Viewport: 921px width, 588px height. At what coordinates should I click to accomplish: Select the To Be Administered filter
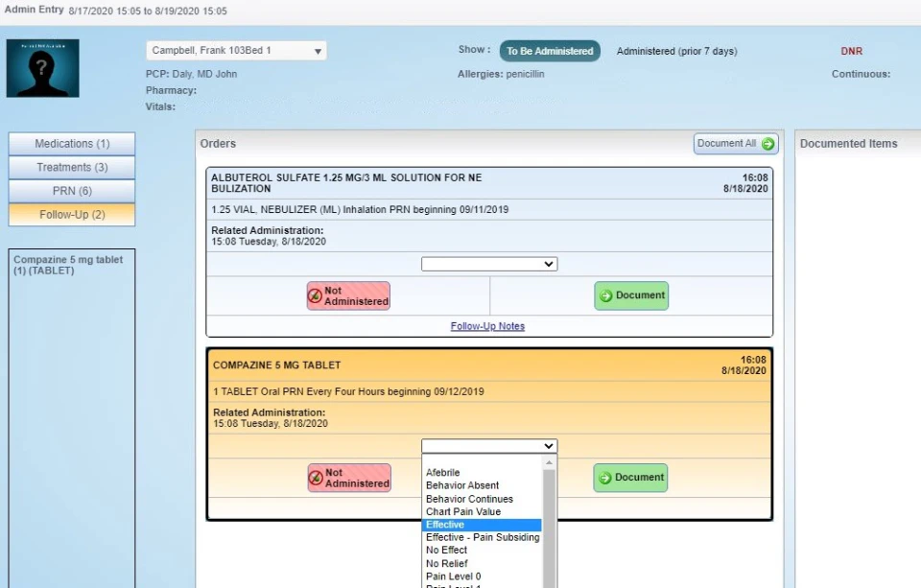(550, 50)
